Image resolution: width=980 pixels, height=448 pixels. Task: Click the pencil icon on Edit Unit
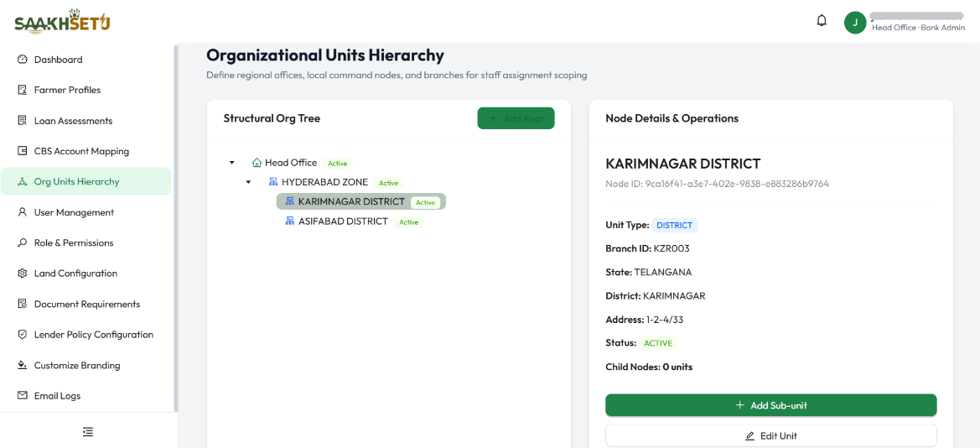tap(750, 435)
